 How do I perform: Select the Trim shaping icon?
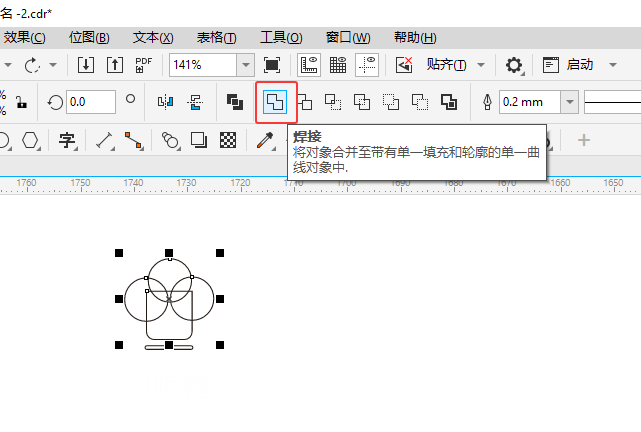pos(304,102)
